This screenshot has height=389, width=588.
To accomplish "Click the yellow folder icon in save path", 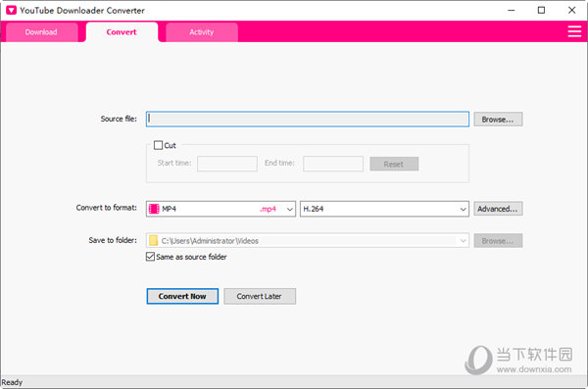I will pyautogui.click(x=154, y=240).
